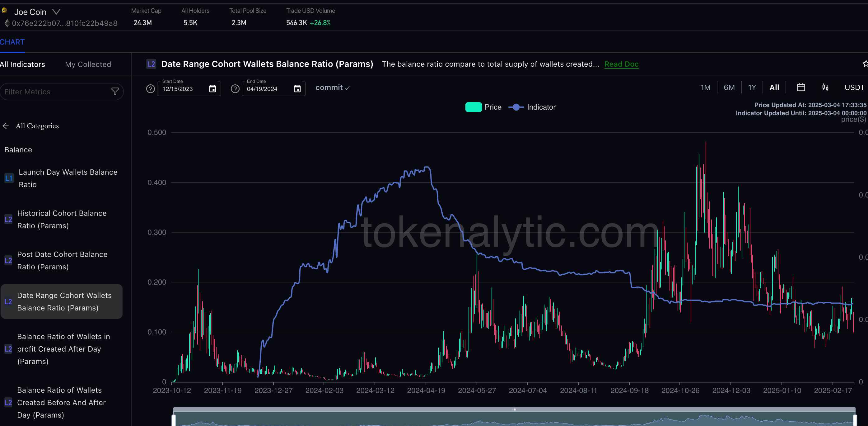Click the Joe Coin token logo icon

(x=4, y=11)
